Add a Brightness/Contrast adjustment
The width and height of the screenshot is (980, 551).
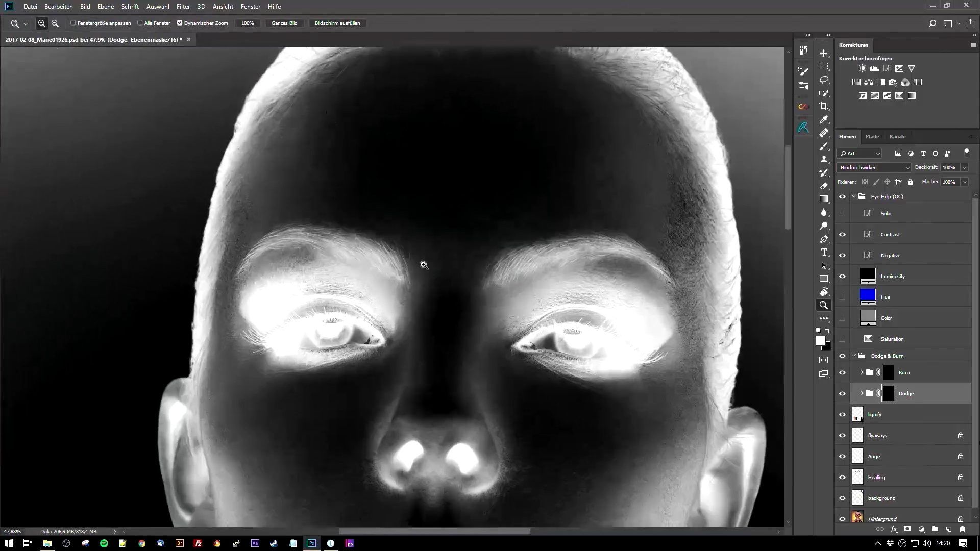click(862, 68)
